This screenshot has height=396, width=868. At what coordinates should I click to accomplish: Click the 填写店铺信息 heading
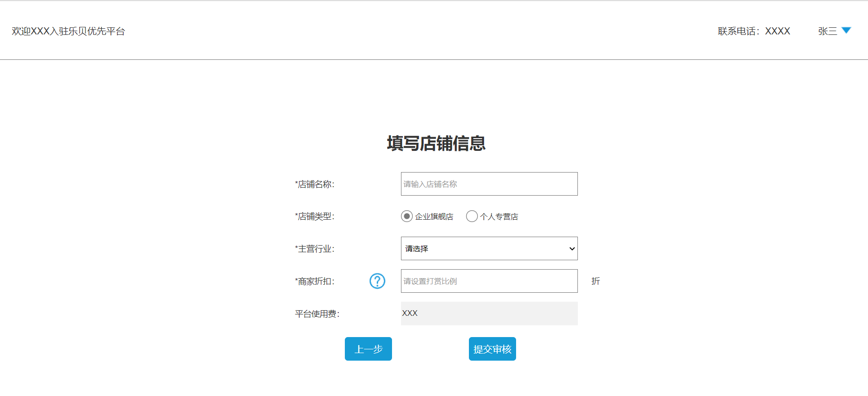[436, 143]
